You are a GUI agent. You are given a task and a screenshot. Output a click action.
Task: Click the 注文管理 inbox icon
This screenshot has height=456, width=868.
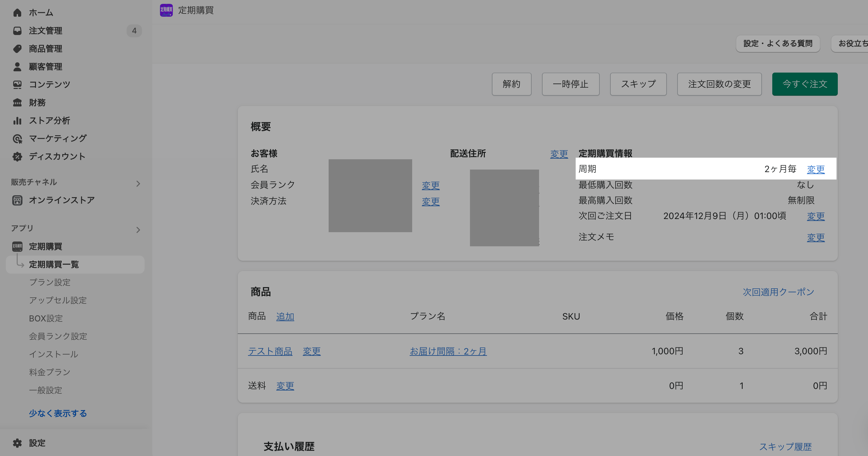coord(17,31)
